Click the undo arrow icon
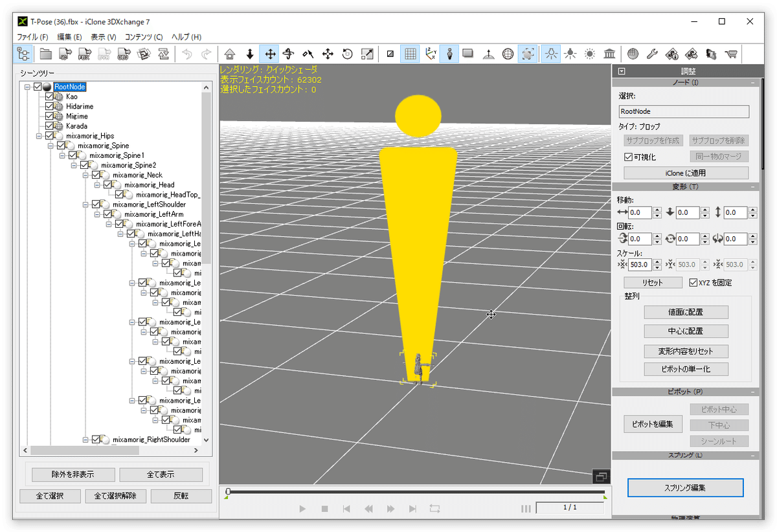Image resolution: width=777 pixels, height=532 pixels. click(187, 54)
